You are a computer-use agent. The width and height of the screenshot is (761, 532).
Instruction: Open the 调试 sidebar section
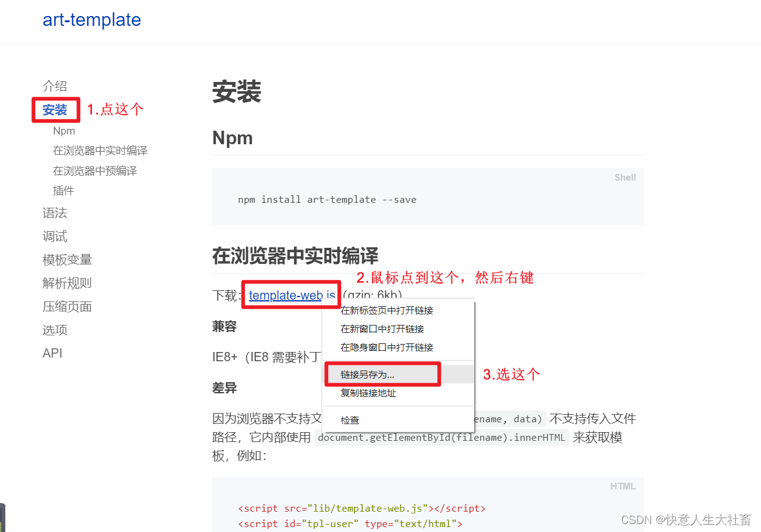(x=55, y=237)
